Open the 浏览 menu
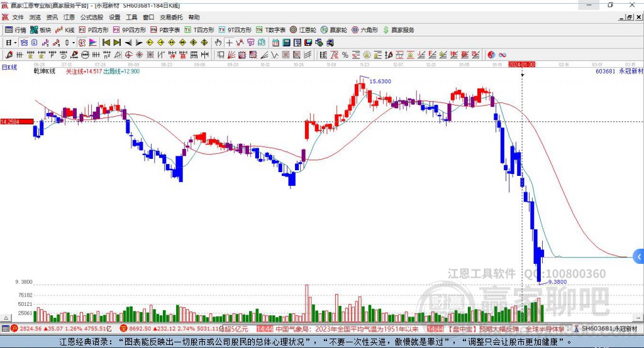Viewport: 644px width, 348px height. tap(35, 17)
